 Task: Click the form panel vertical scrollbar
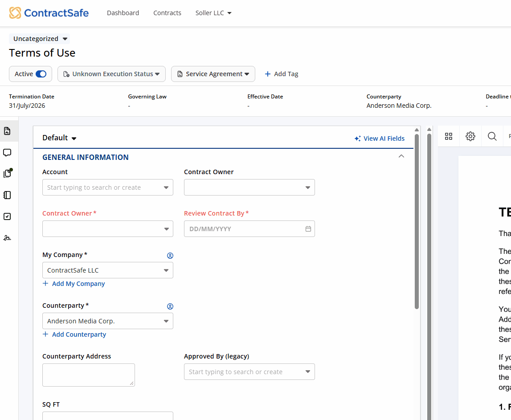[x=417, y=223]
